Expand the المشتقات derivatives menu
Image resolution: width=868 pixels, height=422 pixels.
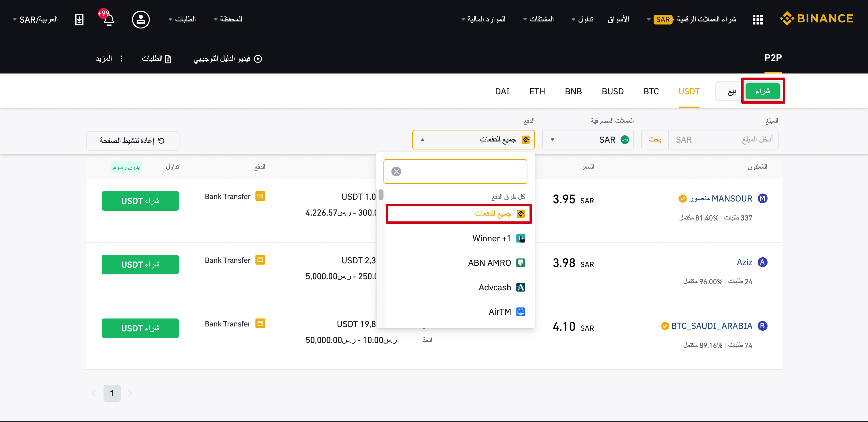[538, 19]
